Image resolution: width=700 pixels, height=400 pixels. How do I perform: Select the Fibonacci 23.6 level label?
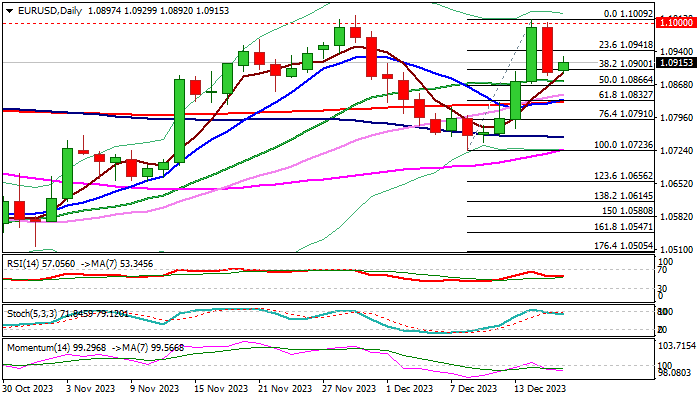coord(625,45)
